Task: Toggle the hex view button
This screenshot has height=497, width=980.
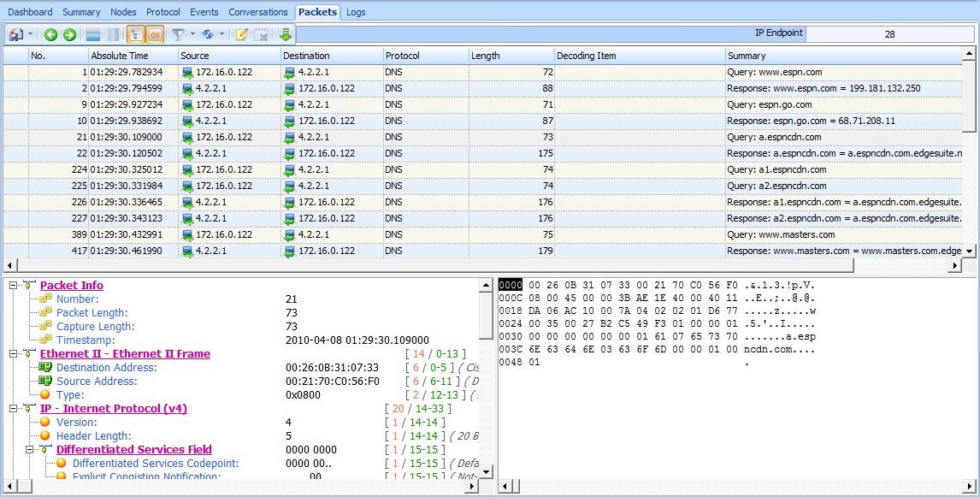Action: click(x=155, y=35)
